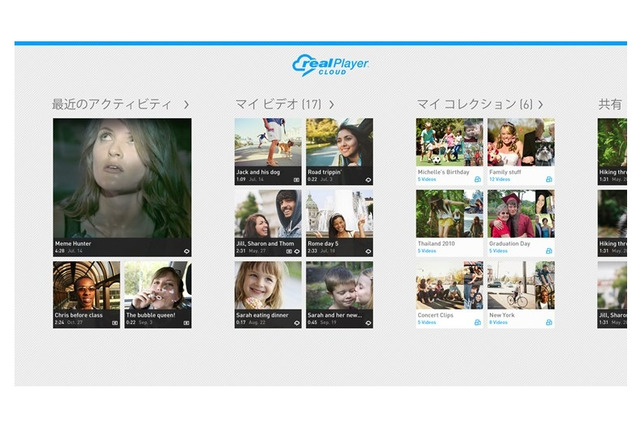Open the 最近のアクティビティ section header
This screenshot has width=640, height=426.
[111, 104]
